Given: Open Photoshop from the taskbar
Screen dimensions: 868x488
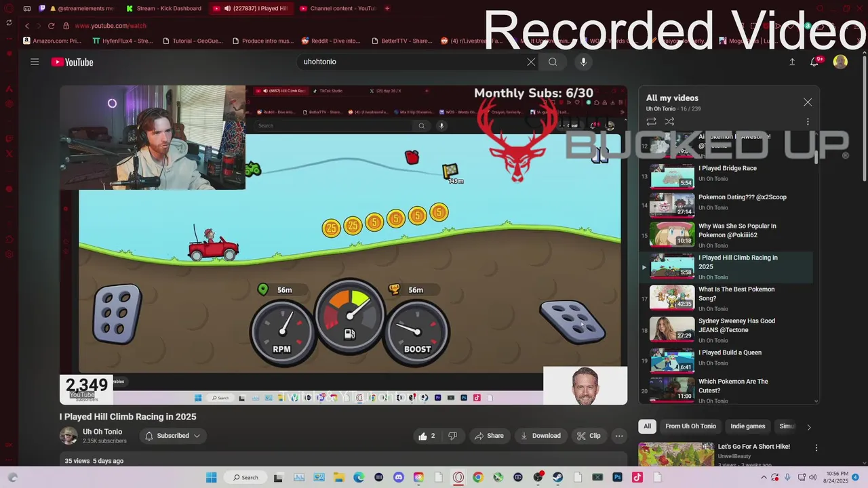Looking at the screenshot, I should (x=617, y=477).
